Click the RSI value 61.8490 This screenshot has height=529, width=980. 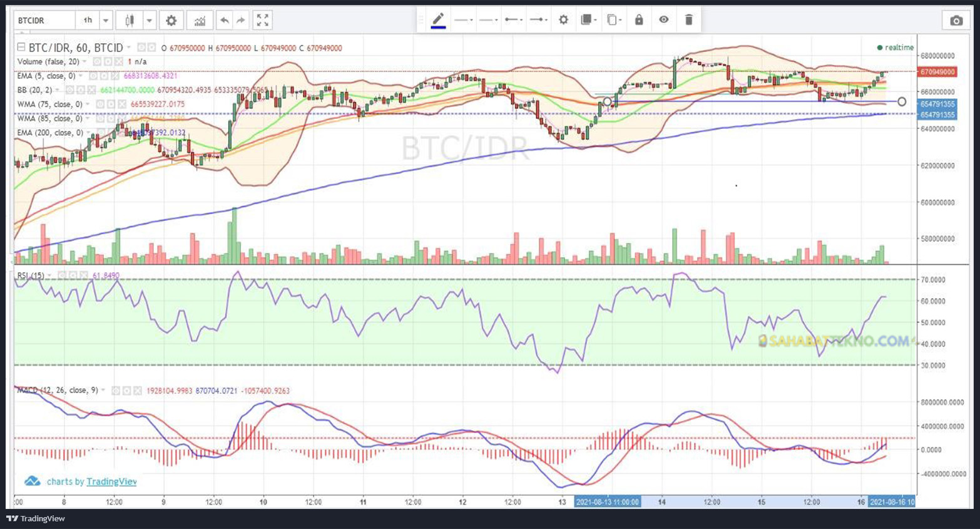(x=106, y=275)
